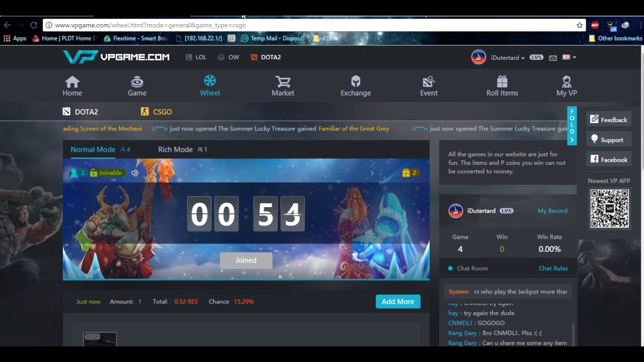Click the Joined button

coord(246,260)
